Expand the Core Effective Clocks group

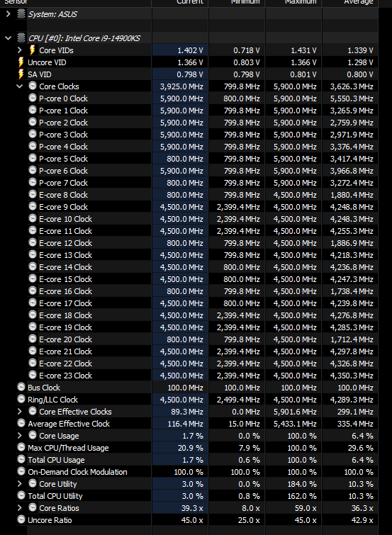[20, 412]
